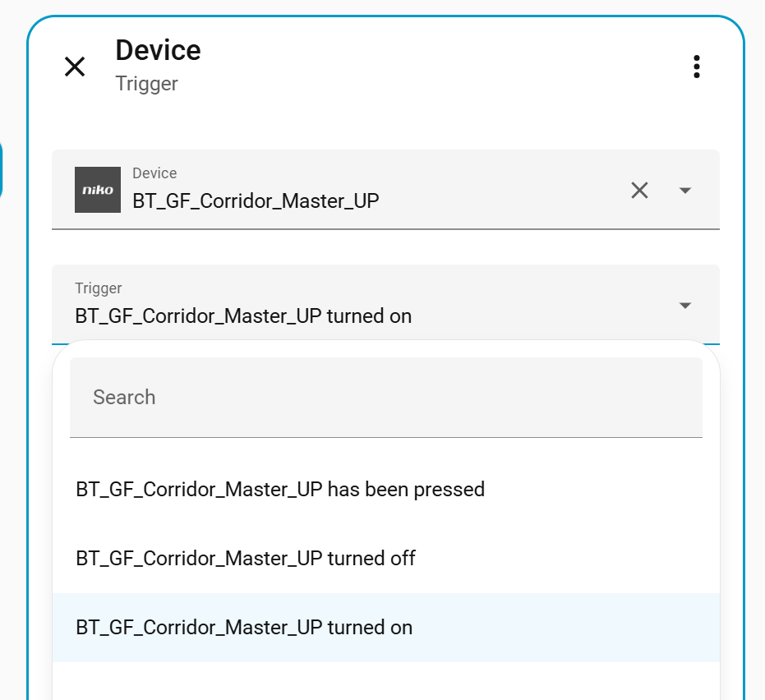Focus the Search field in the trigger list

tap(385, 398)
